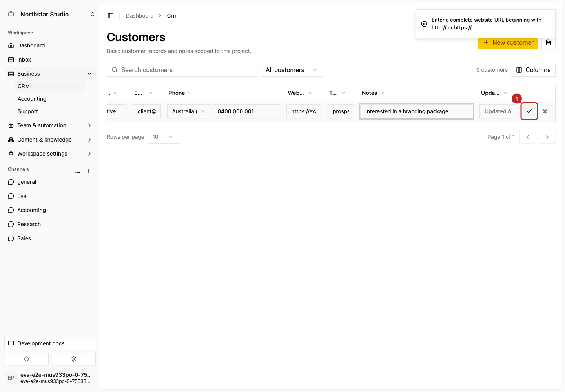Viewport: 565px width, 392px height.
Task: Open Development docs link
Action: pyautogui.click(x=50, y=343)
